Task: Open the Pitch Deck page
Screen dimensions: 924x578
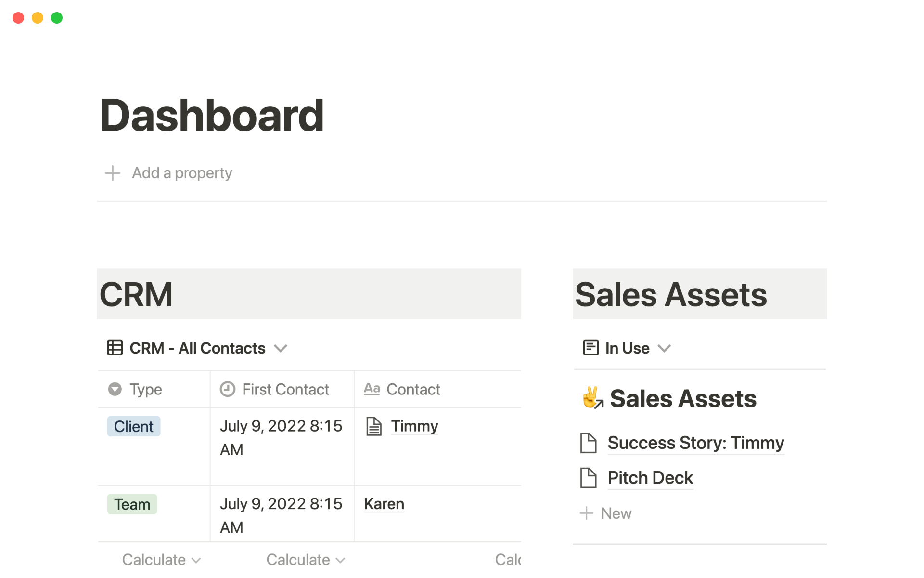Action: click(x=650, y=478)
